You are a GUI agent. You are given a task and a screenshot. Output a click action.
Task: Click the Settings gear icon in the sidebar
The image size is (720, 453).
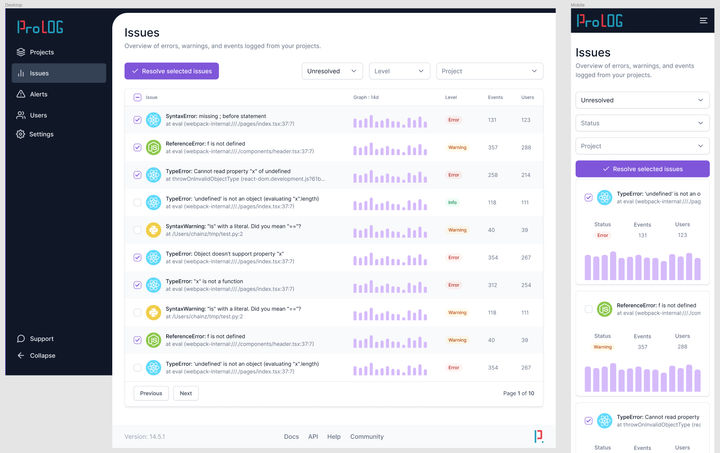(x=21, y=134)
